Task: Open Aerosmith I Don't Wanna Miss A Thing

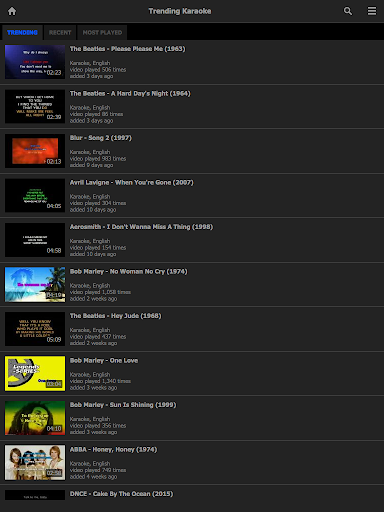Action: (141, 227)
